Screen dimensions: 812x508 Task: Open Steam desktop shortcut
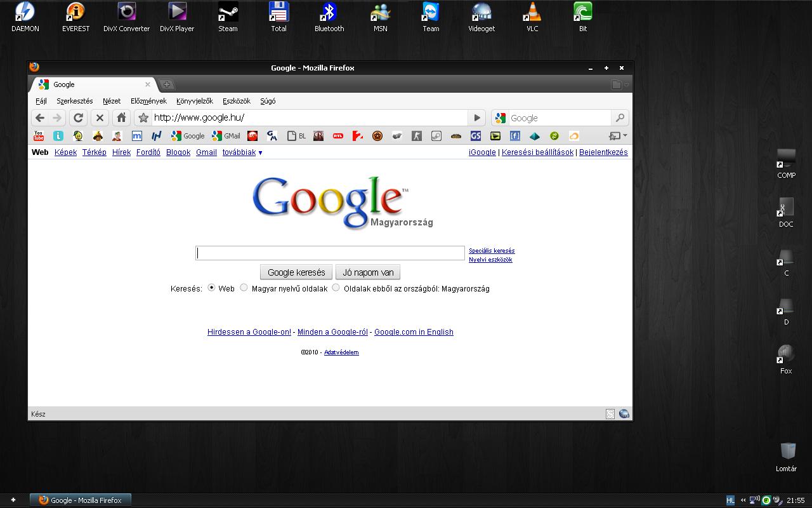228,17
